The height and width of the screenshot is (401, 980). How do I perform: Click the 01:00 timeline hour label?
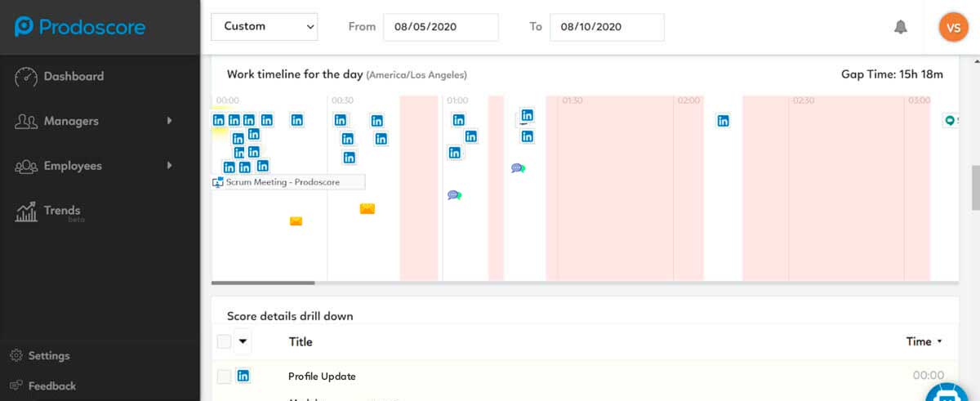(x=457, y=100)
